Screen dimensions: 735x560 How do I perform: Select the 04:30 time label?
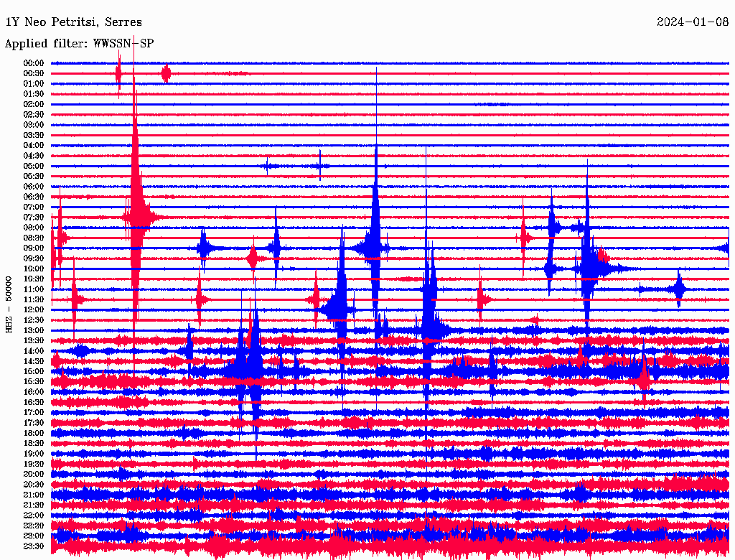pos(34,156)
